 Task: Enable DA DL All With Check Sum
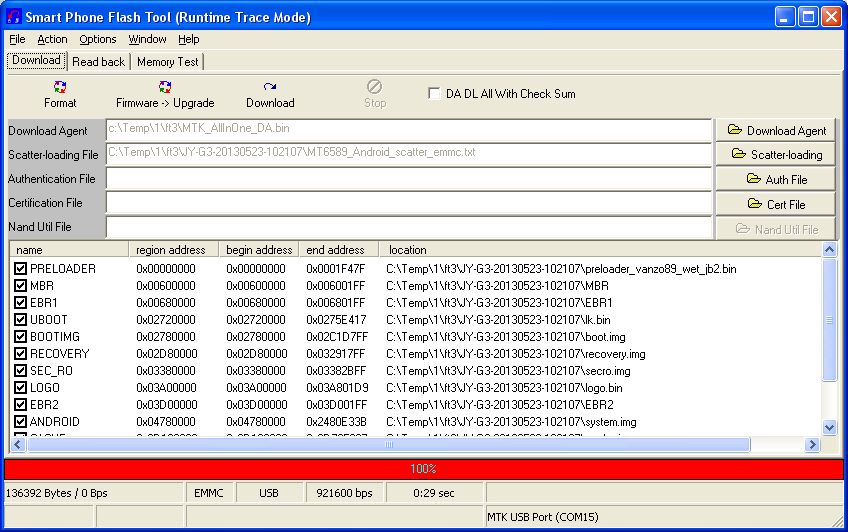(434, 94)
